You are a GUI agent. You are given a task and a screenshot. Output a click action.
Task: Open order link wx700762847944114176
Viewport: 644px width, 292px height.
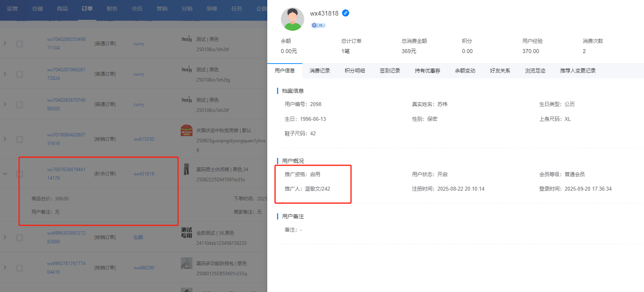(66, 174)
